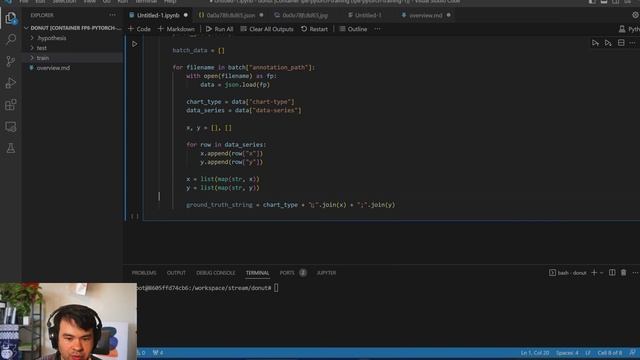Click Clear All Outputs
The width and height of the screenshot is (640, 360).
pos(267,29)
